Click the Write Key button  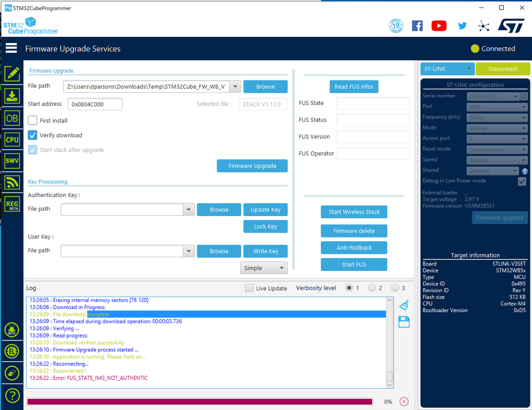265,251
